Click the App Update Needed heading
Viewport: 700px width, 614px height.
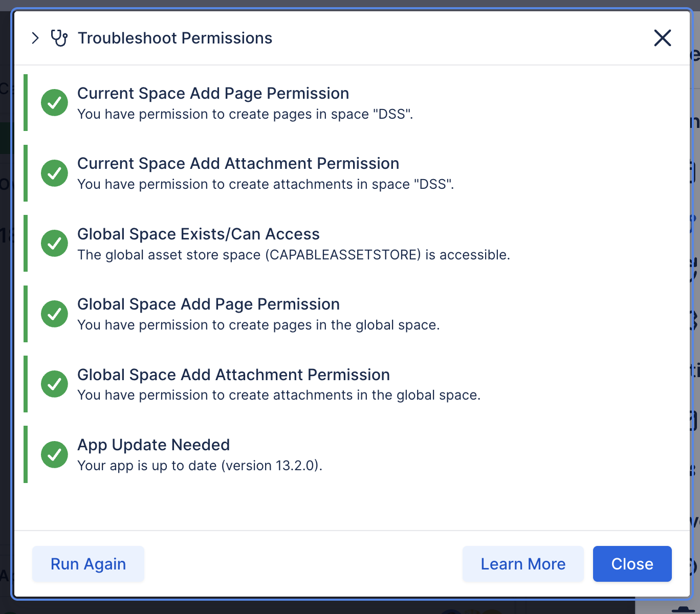tap(153, 445)
